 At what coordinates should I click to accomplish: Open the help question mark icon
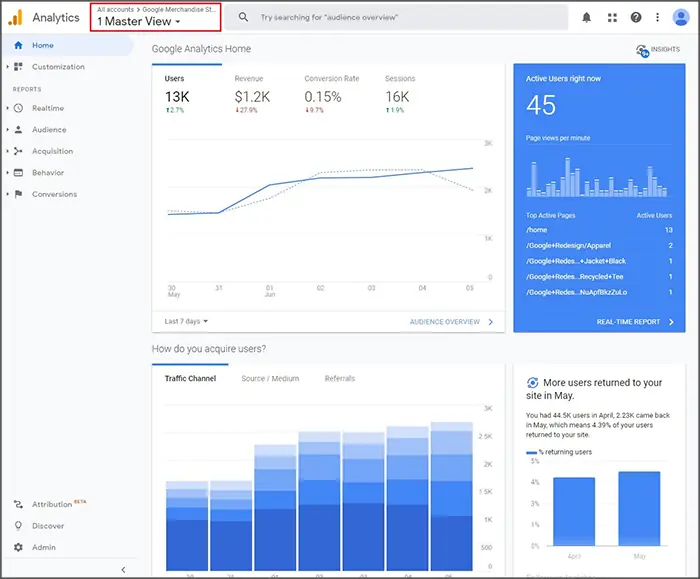coord(636,17)
